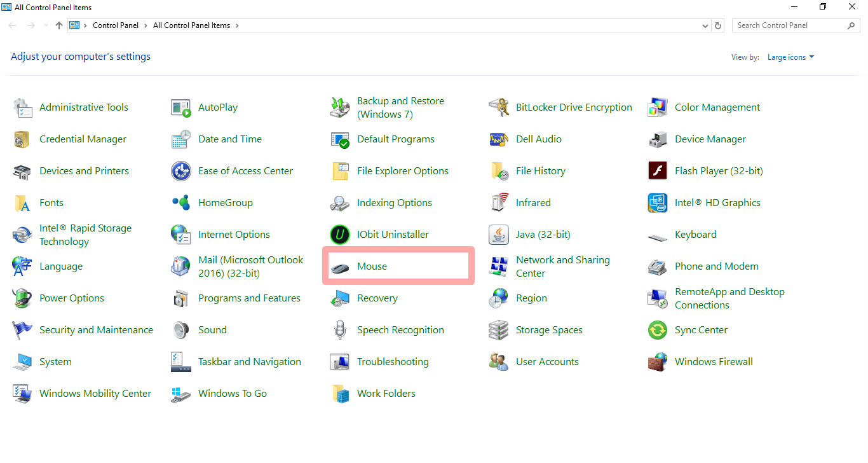The image size is (868, 463).
Task: Click the AutoPlay icon
Action: 181,107
